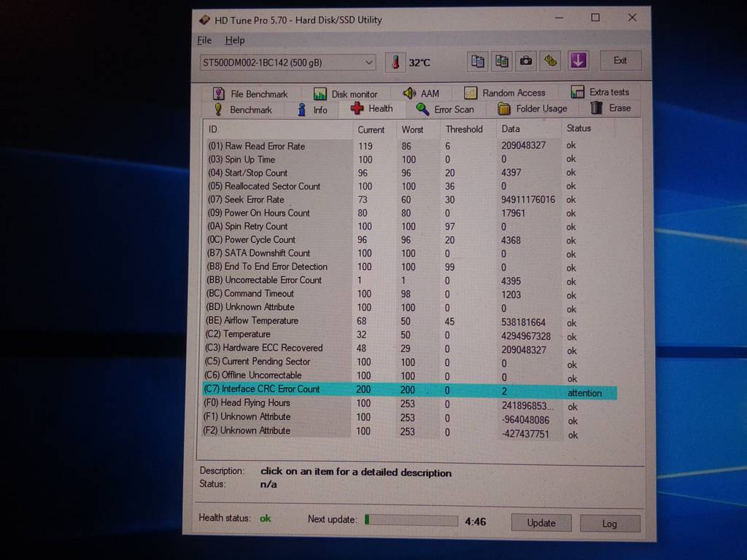The height and width of the screenshot is (560, 747).
Task: Select the (03) Spin Up Time row
Action: [x=410, y=159]
